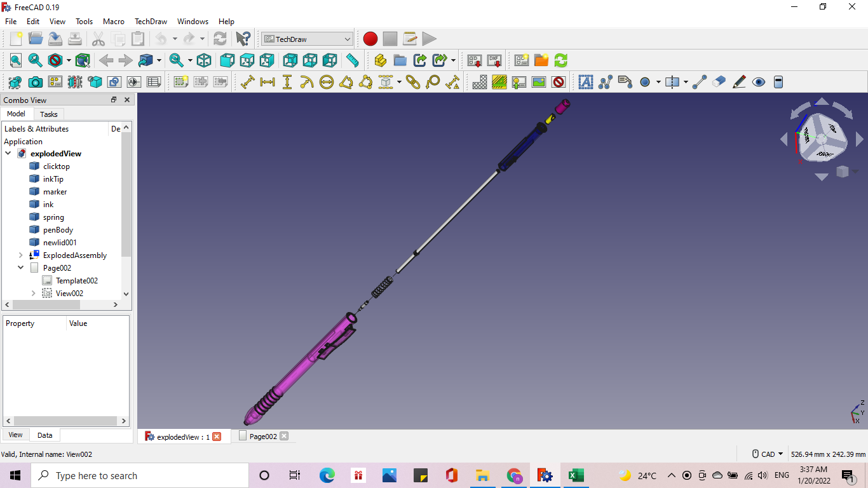Select Diameter Dimension tool
The width and height of the screenshot is (868, 488).
pyautogui.click(x=327, y=82)
